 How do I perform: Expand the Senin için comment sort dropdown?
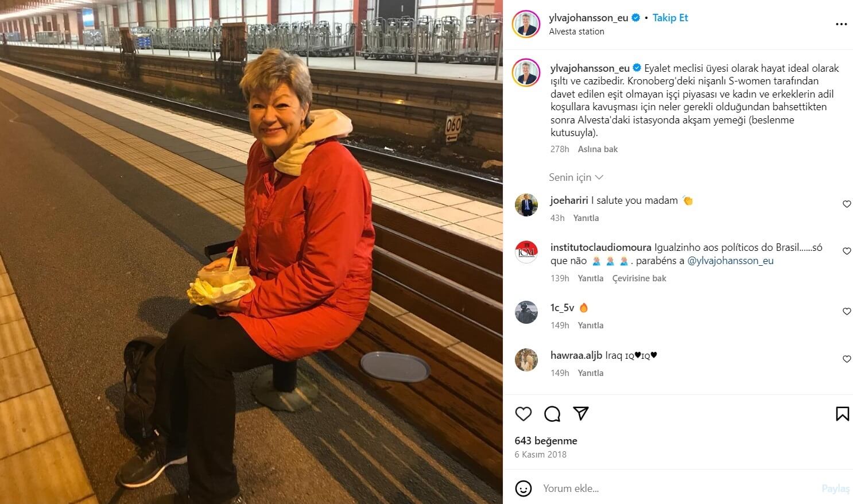(576, 177)
